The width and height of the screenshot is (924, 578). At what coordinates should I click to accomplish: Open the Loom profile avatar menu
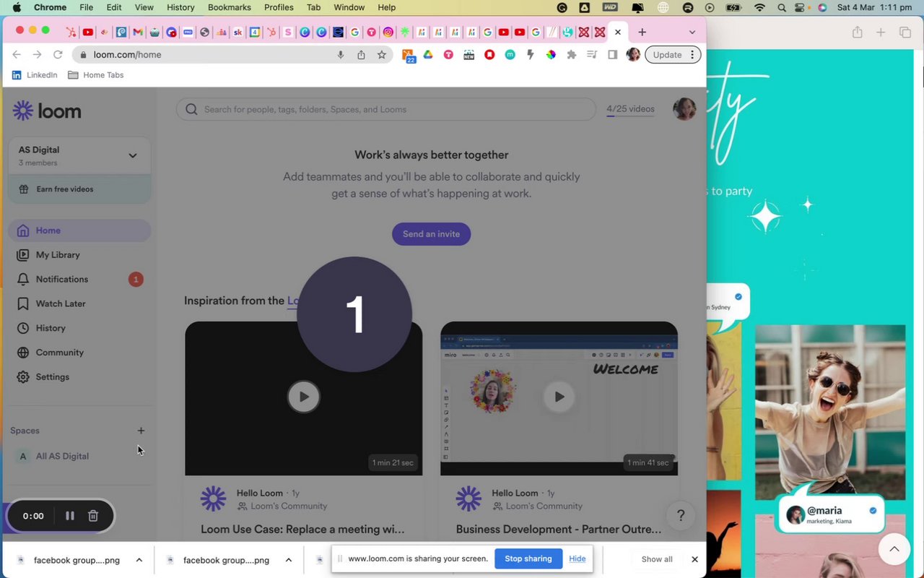click(684, 109)
